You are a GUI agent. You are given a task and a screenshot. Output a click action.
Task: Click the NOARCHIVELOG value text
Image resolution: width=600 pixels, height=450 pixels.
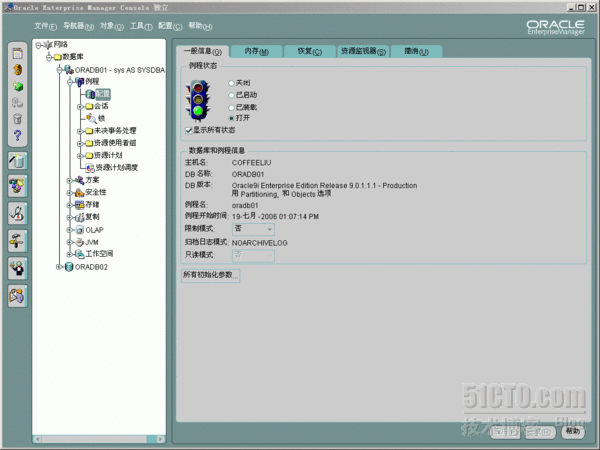259,243
